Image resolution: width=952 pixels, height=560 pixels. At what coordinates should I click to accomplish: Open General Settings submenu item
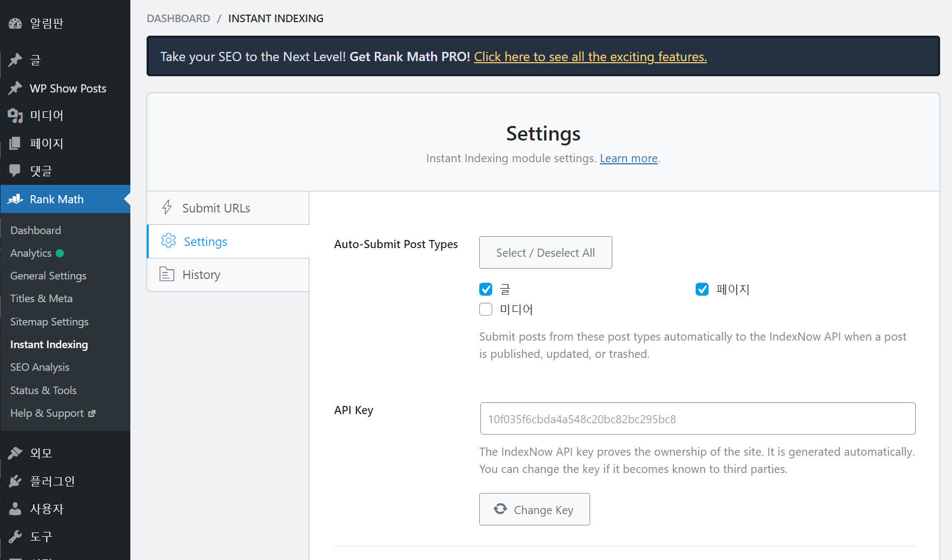click(48, 276)
